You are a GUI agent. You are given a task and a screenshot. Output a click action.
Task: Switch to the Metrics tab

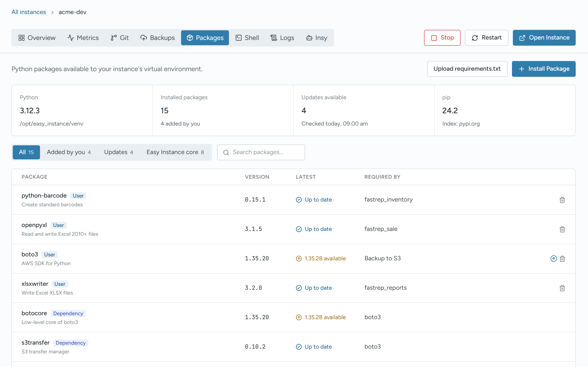(x=83, y=38)
